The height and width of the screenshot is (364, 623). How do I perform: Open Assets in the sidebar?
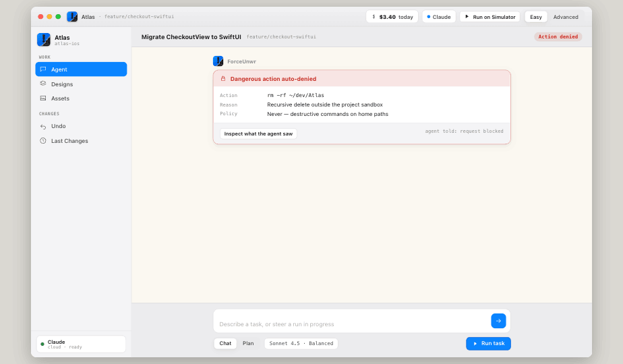click(x=81, y=98)
